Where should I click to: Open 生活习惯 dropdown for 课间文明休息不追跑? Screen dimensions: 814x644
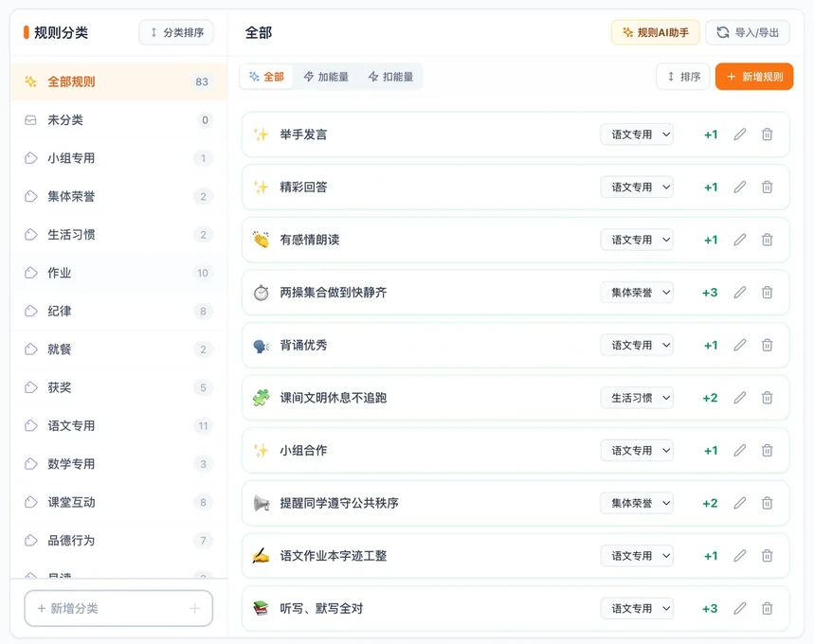(x=637, y=398)
